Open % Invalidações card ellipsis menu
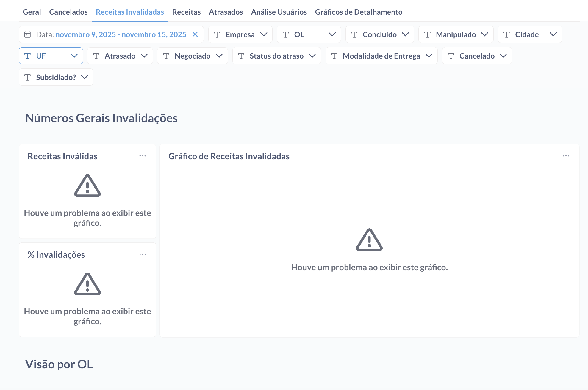The image size is (588, 390). click(x=143, y=254)
